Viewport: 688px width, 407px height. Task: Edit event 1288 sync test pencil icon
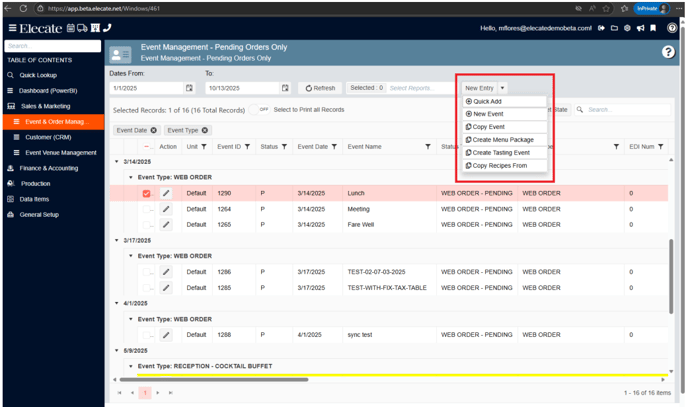(166, 335)
